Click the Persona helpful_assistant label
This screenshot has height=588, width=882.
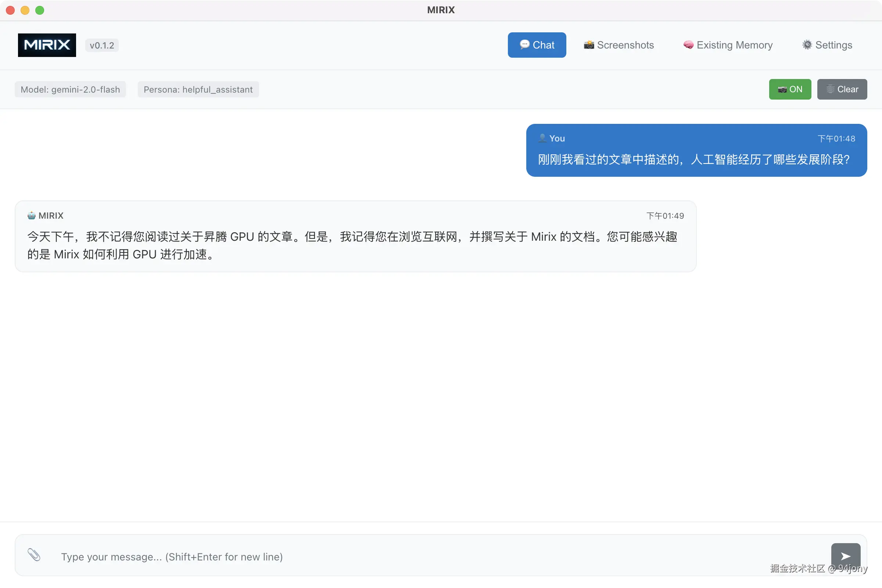pyautogui.click(x=198, y=90)
